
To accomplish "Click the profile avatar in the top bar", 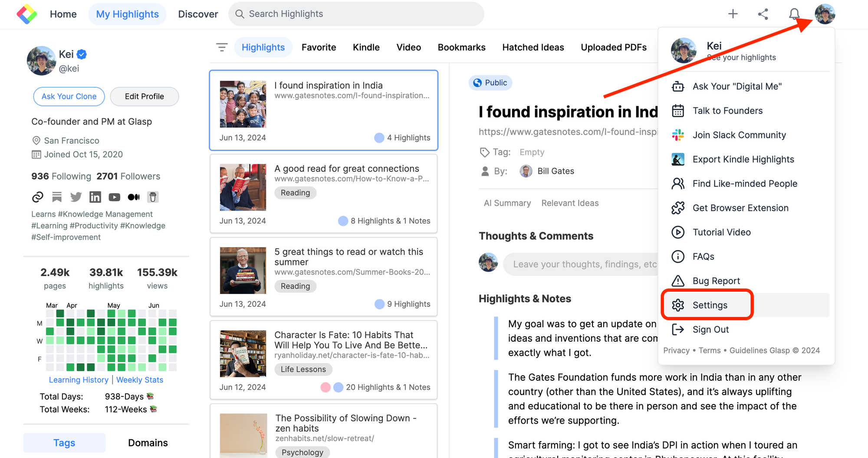I will (x=825, y=14).
